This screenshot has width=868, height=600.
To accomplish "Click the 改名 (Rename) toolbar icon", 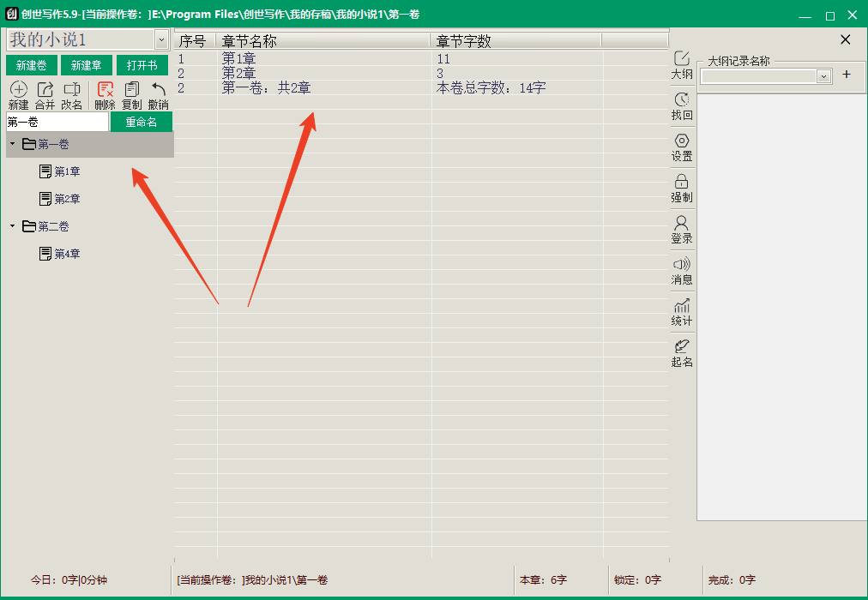I will (72, 90).
